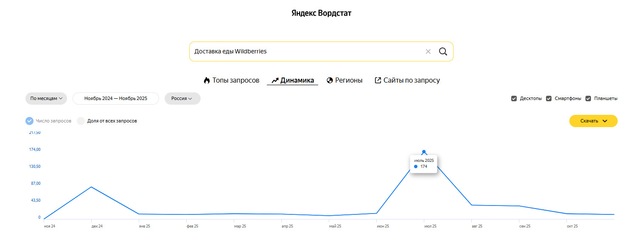
Task: Select the Число запросов radio option
Action: coord(29,121)
